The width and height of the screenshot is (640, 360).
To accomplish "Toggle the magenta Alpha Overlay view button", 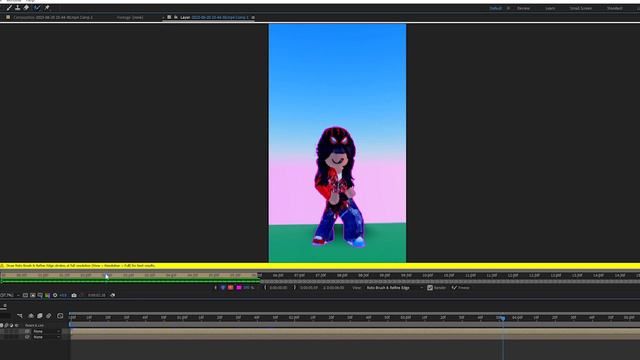I will pos(239,288).
